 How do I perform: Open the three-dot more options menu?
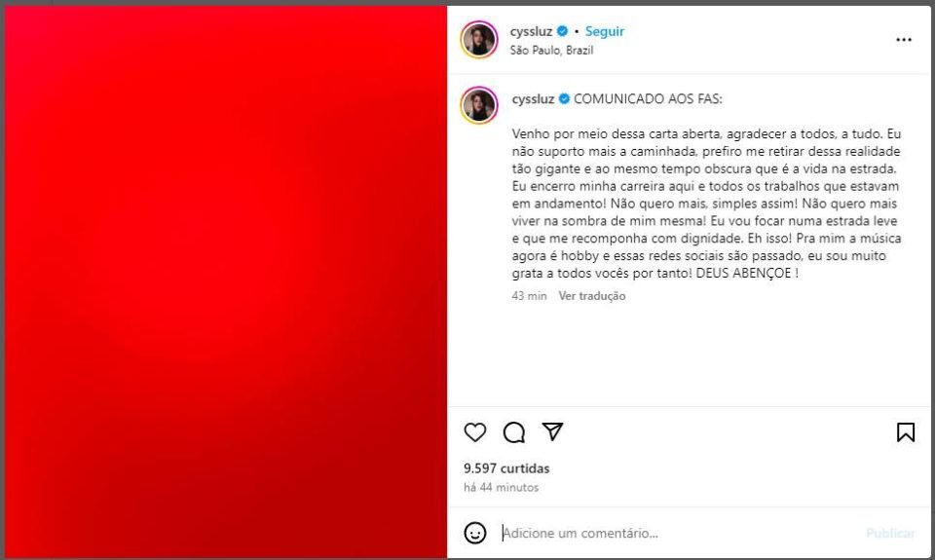pyautogui.click(x=904, y=39)
